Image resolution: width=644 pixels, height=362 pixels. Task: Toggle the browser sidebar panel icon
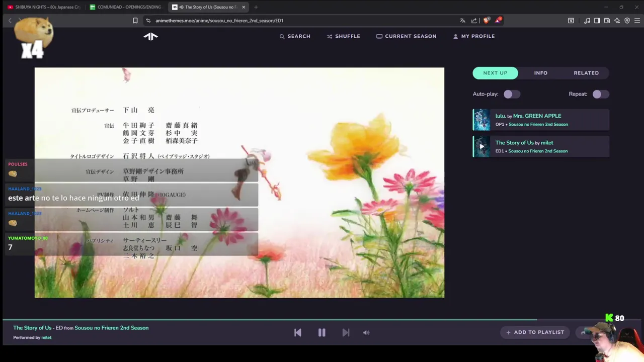pos(597,21)
